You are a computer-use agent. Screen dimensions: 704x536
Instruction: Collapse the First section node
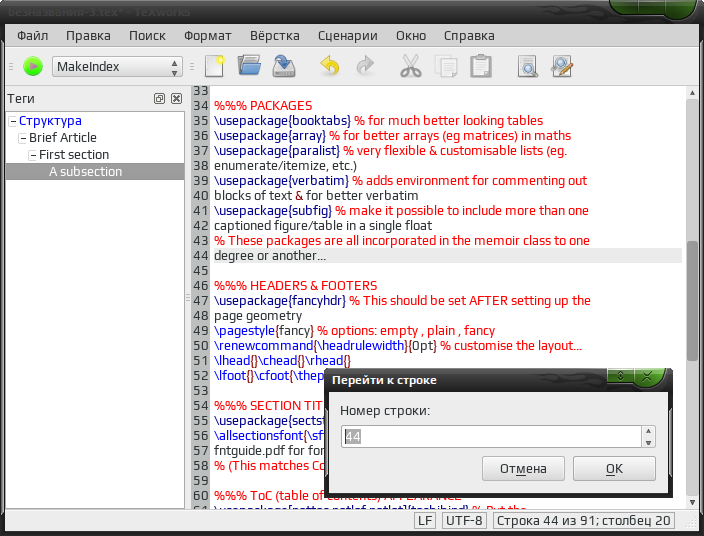[x=33, y=155]
